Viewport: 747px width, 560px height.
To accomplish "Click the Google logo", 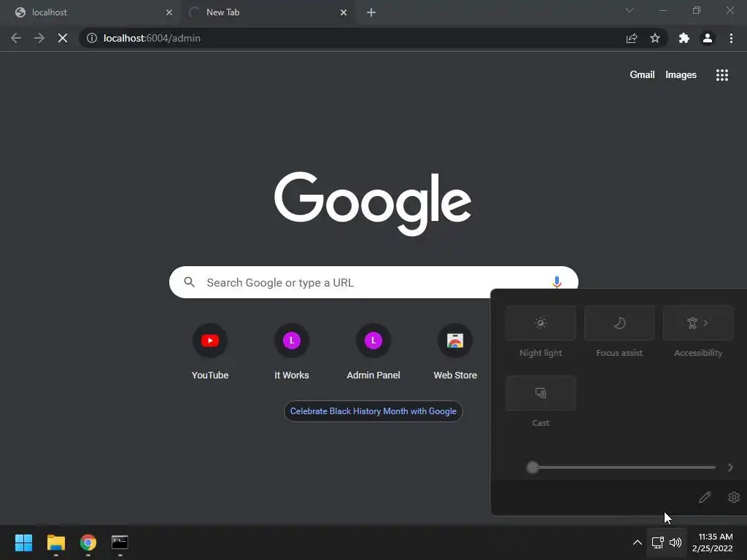I will point(373,204).
